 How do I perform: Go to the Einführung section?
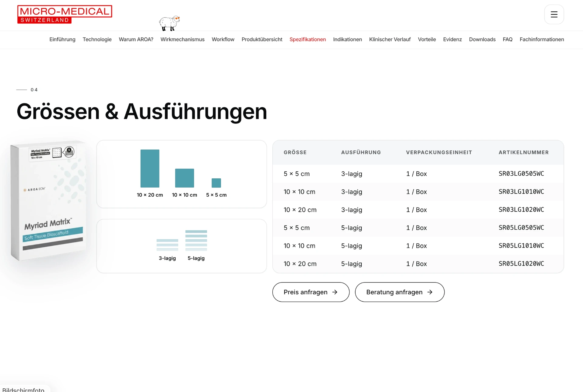coord(62,39)
